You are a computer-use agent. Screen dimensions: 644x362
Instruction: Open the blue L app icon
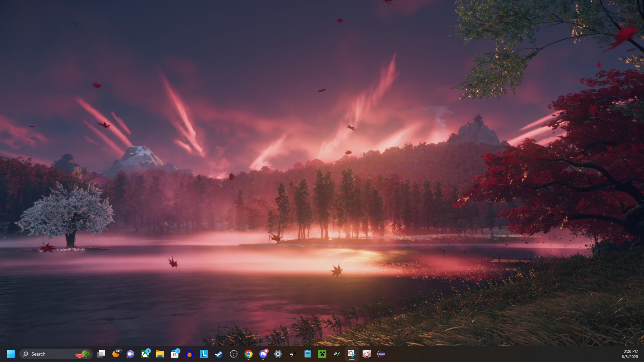(204, 354)
